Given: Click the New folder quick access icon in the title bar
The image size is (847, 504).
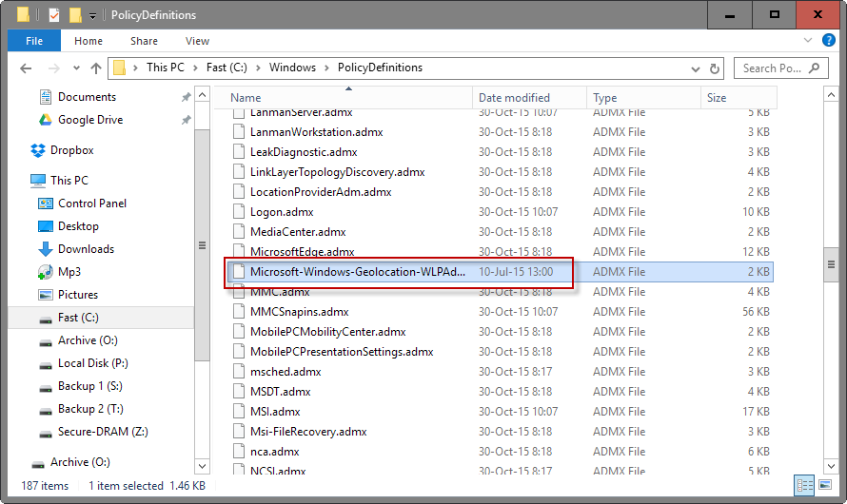Looking at the screenshot, I should coord(75,14).
